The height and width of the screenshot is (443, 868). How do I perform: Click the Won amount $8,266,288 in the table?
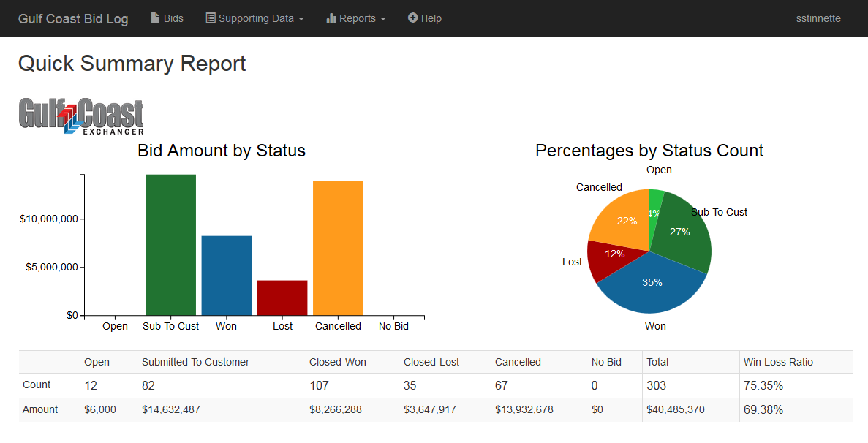[x=336, y=409]
